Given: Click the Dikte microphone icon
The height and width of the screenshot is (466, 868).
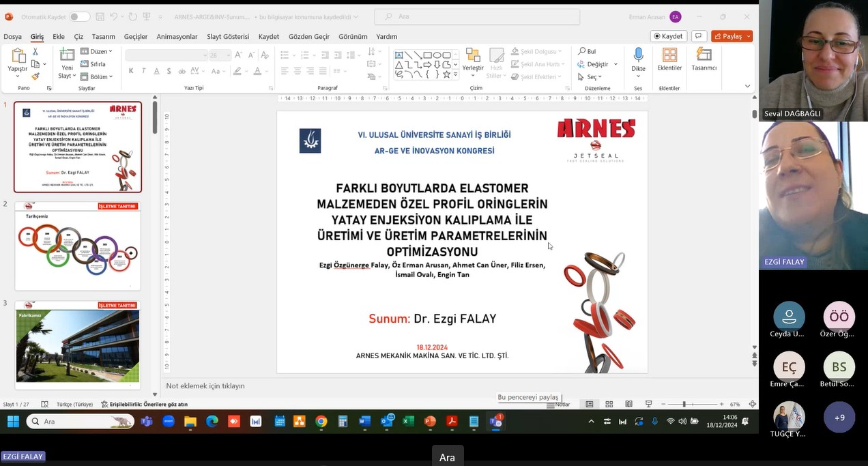Looking at the screenshot, I should (x=638, y=55).
